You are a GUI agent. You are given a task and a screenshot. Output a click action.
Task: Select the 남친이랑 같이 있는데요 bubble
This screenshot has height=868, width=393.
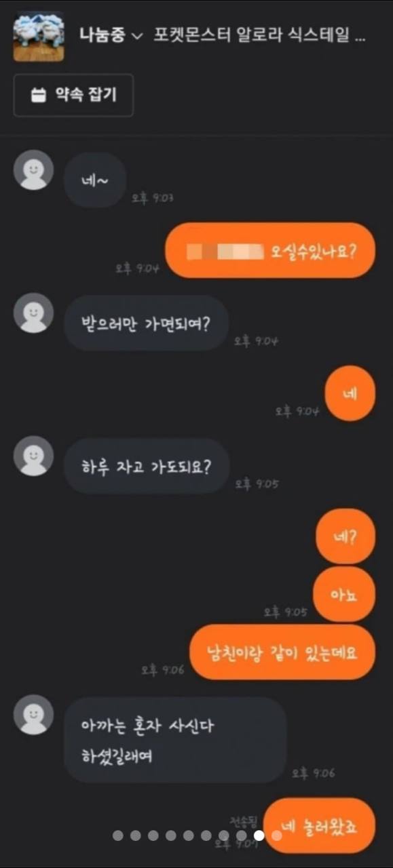(x=282, y=652)
